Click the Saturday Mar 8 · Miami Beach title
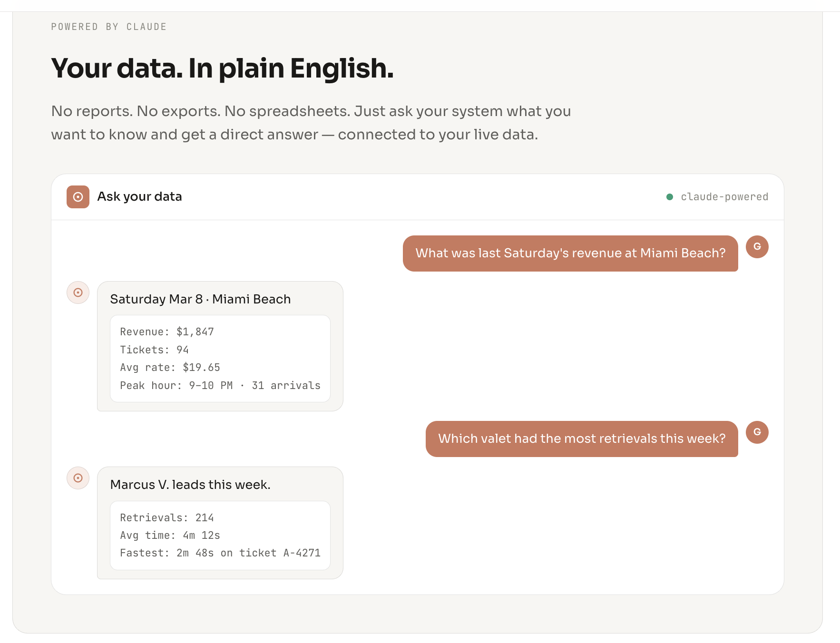Viewport: 840px width, 643px height. pos(200,299)
